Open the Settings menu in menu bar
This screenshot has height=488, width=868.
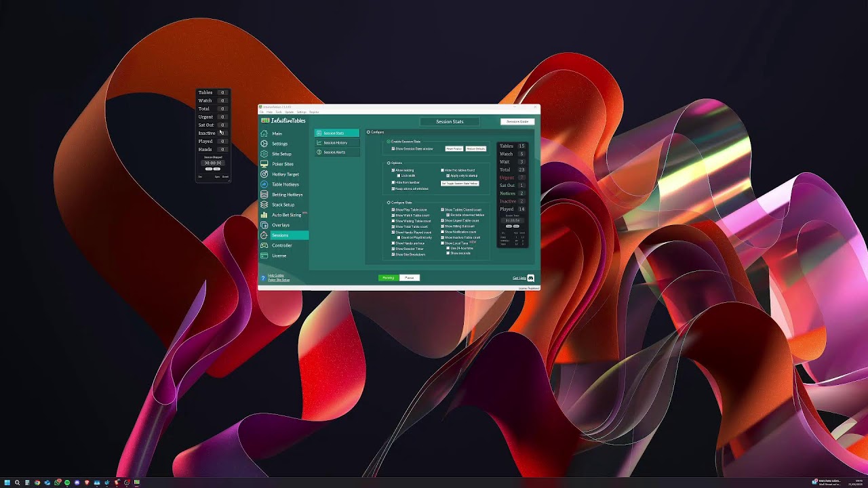301,112
